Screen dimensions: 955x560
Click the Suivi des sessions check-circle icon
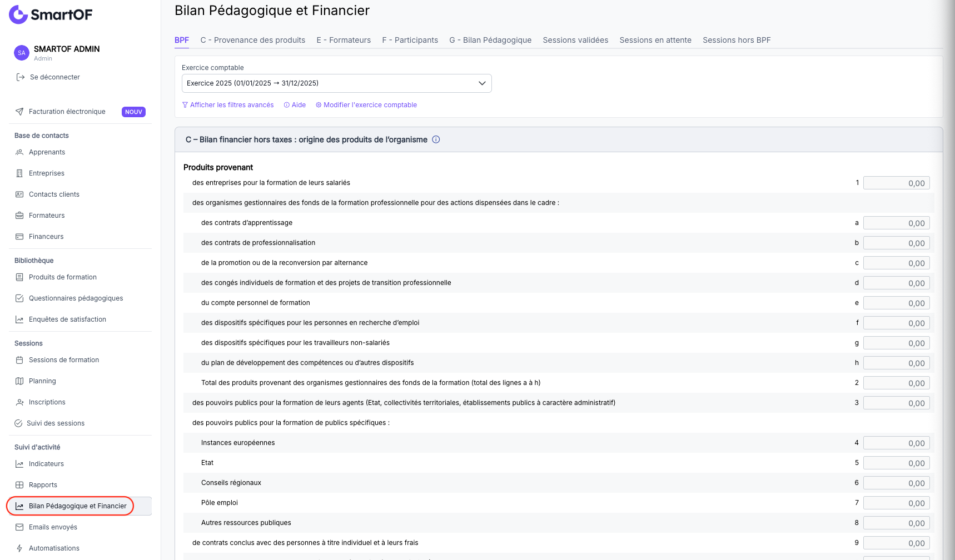point(18,423)
